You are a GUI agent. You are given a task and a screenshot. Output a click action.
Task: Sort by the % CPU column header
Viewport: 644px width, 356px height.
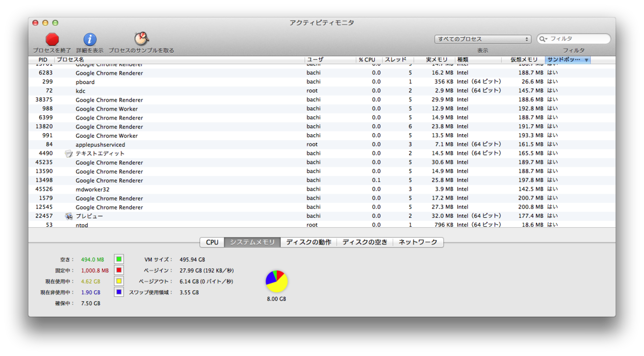coord(369,60)
